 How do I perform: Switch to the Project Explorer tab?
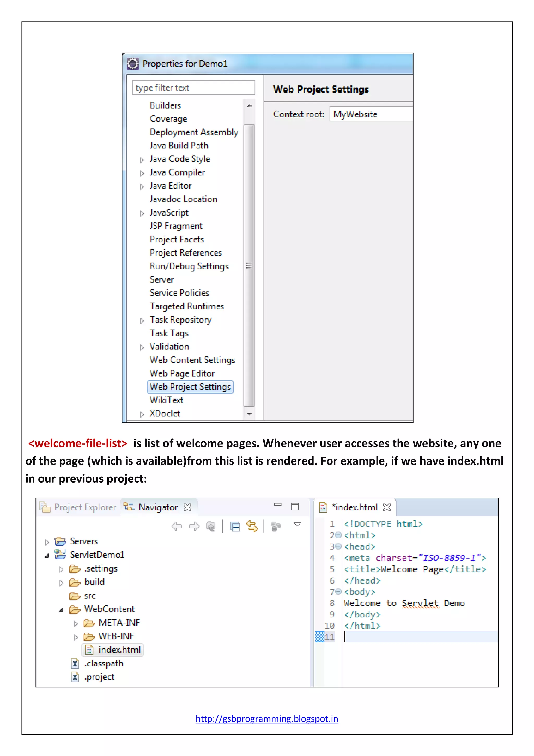coord(78,507)
